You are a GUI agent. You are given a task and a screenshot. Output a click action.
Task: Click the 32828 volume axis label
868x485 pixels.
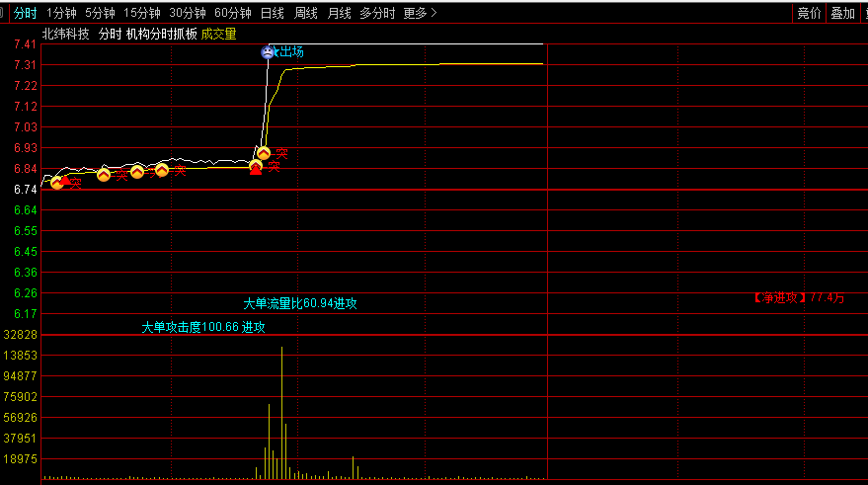[x=20, y=335]
